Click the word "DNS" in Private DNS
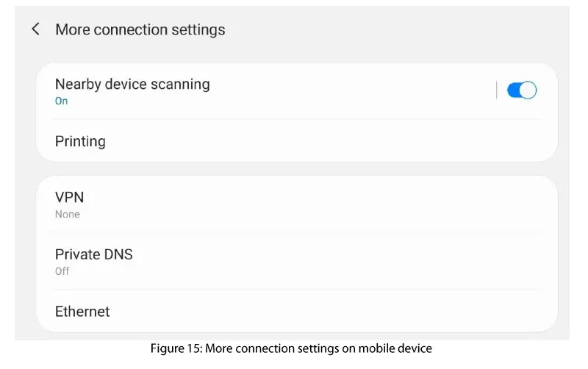The width and height of the screenshot is (588, 369). tap(118, 254)
